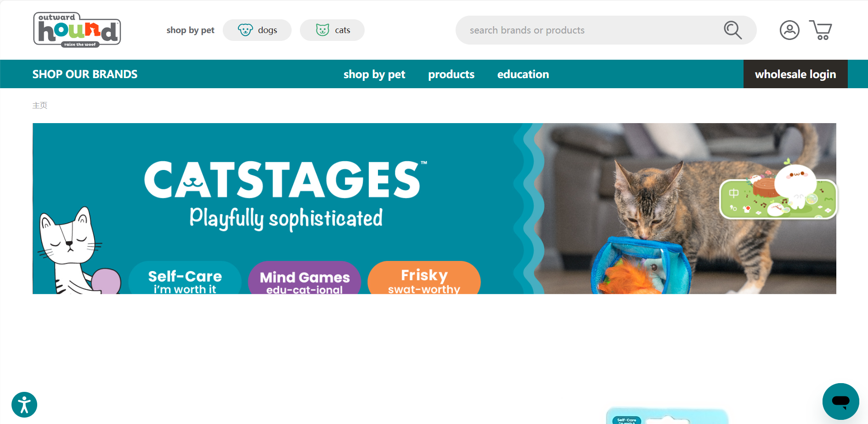Click the dog face icon
This screenshot has height=424, width=868.
[x=245, y=30]
